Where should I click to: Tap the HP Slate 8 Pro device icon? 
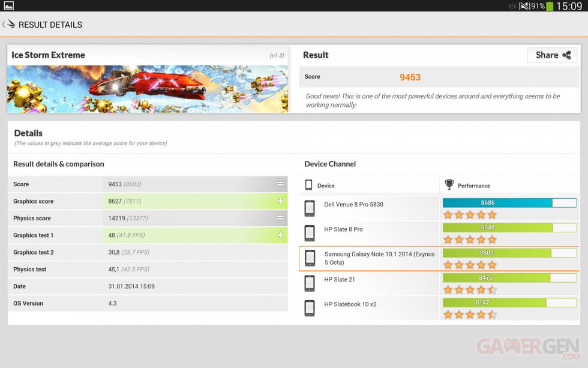310,233
